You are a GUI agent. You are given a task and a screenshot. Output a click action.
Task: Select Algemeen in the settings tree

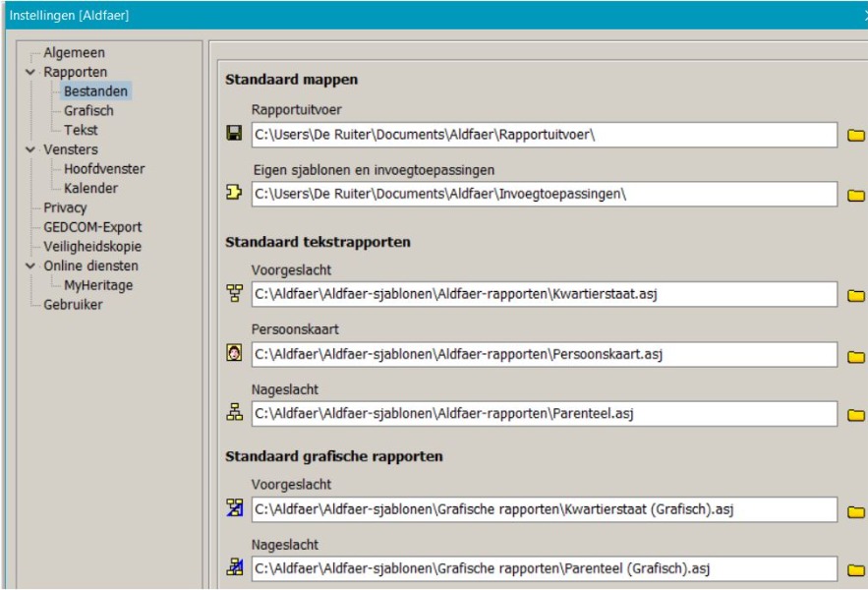point(74,53)
